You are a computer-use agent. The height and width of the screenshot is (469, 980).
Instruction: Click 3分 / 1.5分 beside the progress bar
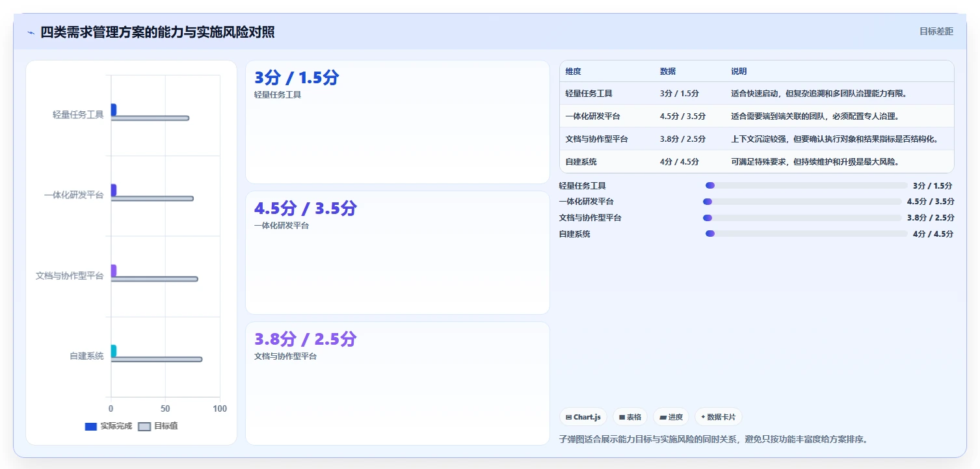[x=933, y=185]
